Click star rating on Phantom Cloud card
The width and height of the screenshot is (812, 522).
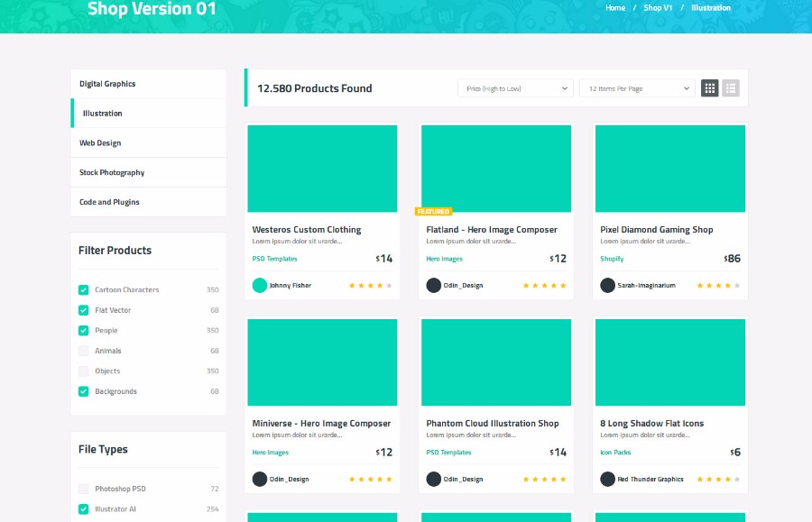(x=544, y=480)
